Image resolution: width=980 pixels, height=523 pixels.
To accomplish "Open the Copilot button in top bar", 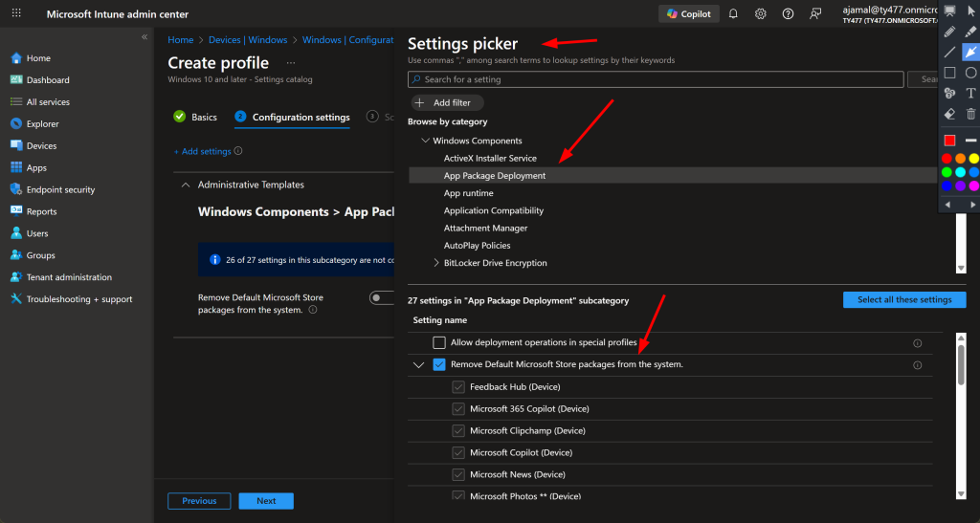I will [x=689, y=13].
